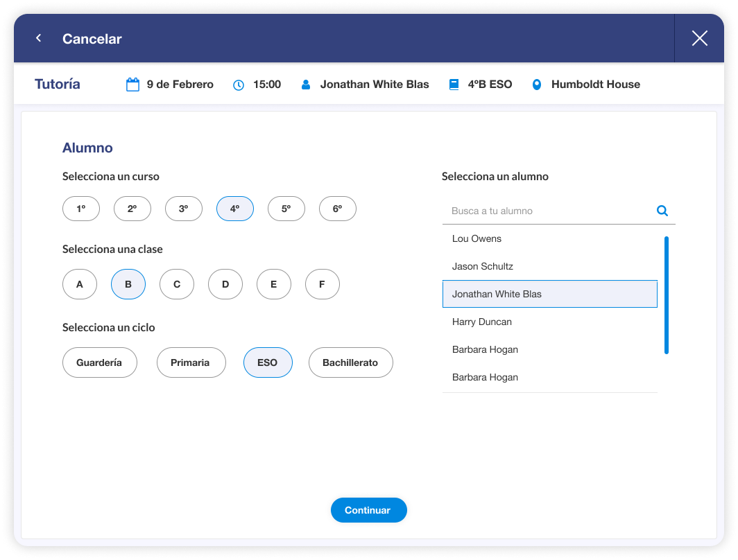
Task: Click the location pin by Humboldt House
Action: (x=537, y=85)
